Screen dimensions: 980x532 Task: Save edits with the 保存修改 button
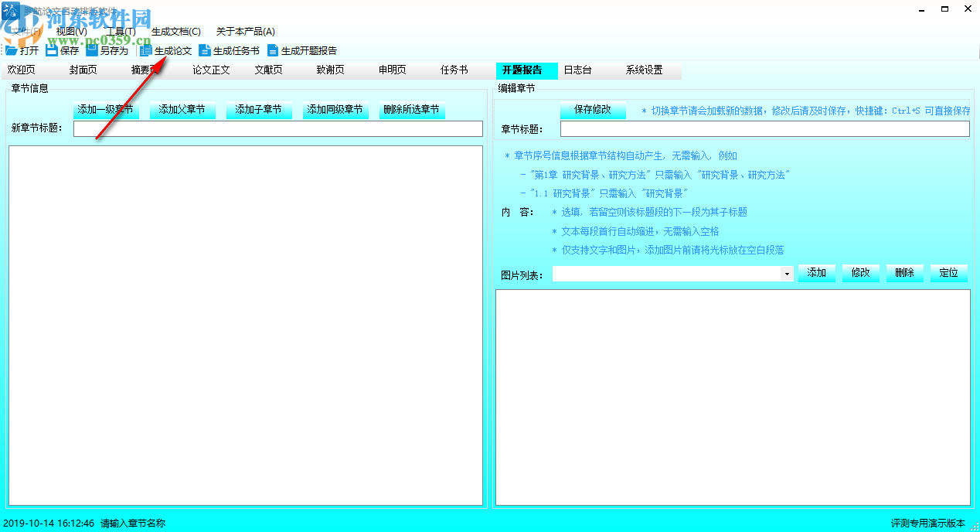[x=593, y=109]
